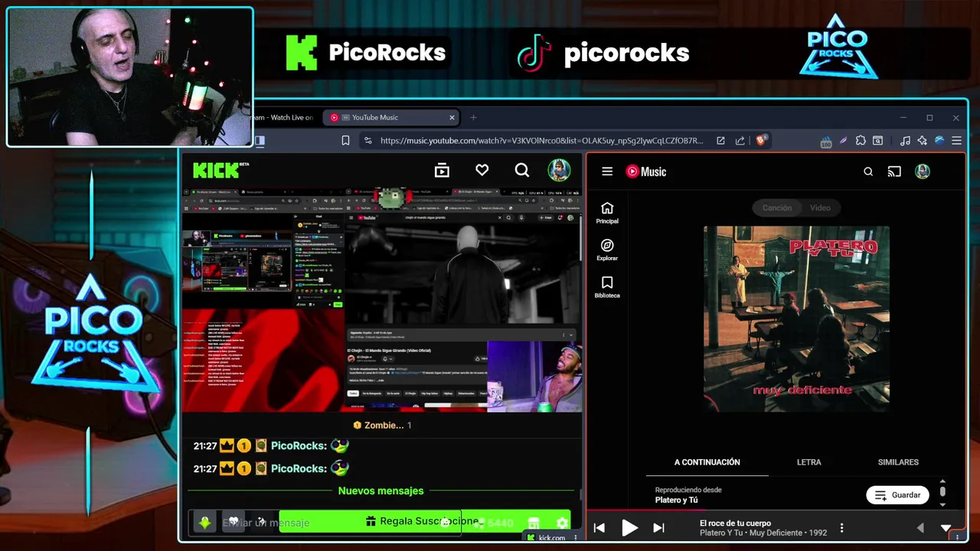Click the crown badge on the first chat message
980x551 pixels.
click(x=227, y=445)
